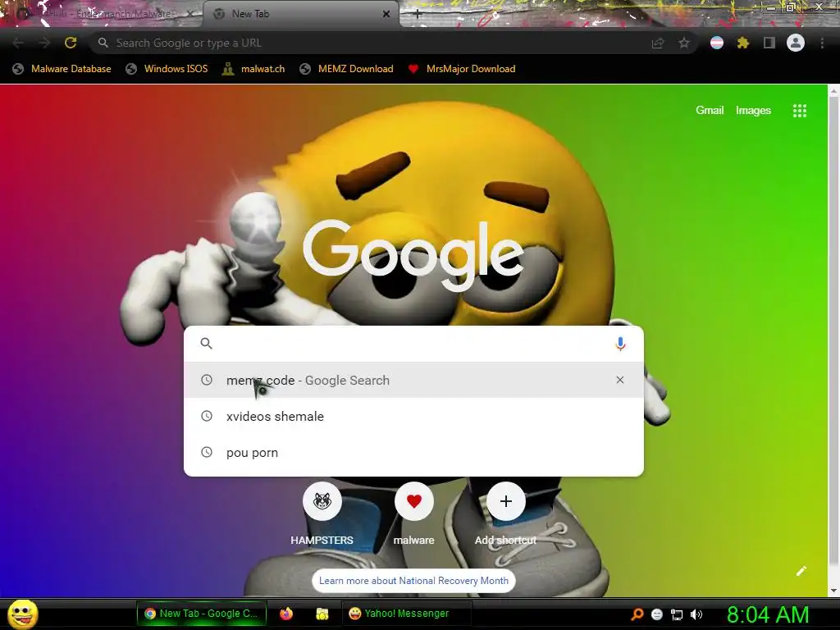Click the page scrollbar up arrow
The image size is (840, 630).
pyautogui.click(x=834, y=92)
